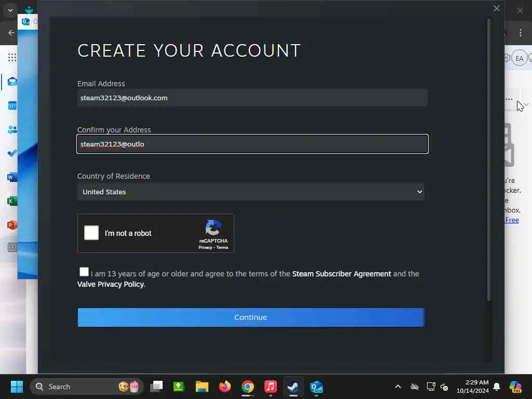Screen dimensions: 532x399
Task: Switch to Steam on the taskbar
Action: (x=293, y=387)
